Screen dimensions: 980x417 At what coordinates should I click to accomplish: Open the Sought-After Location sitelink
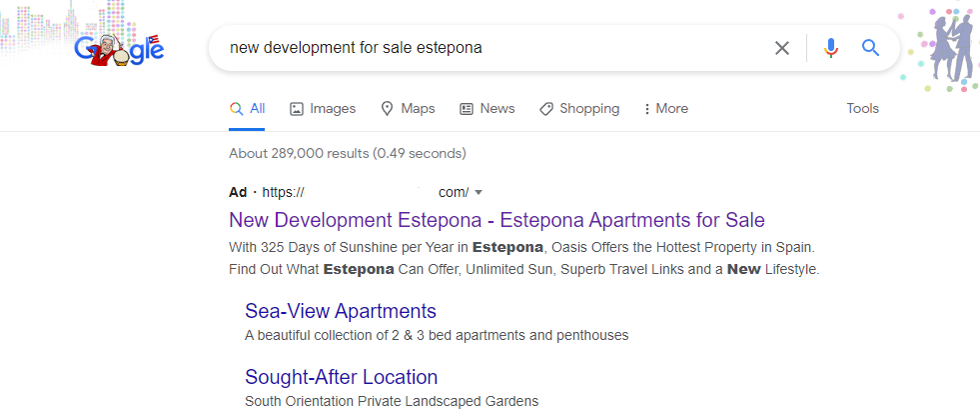click(x=342, y=377)
